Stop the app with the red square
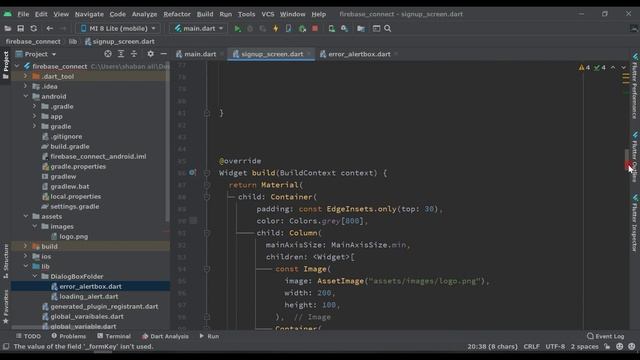The height and width of the screenshot is (360, 640). click(x=315, y=29)
